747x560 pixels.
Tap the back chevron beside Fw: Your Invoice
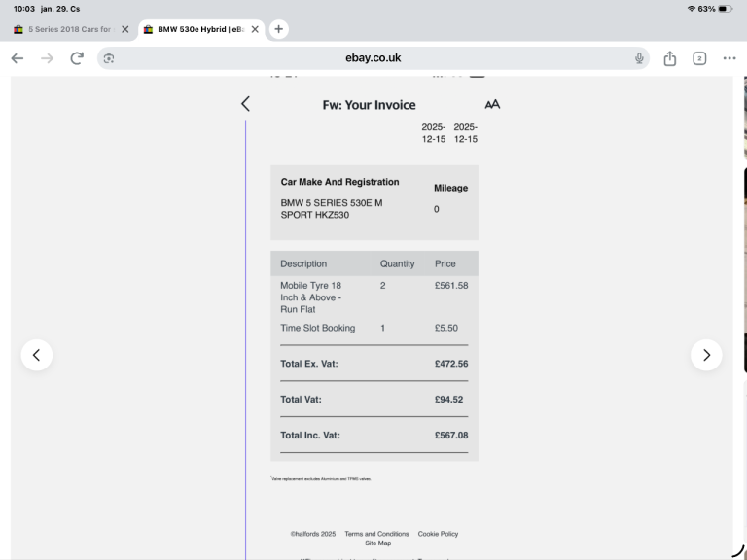245,104
